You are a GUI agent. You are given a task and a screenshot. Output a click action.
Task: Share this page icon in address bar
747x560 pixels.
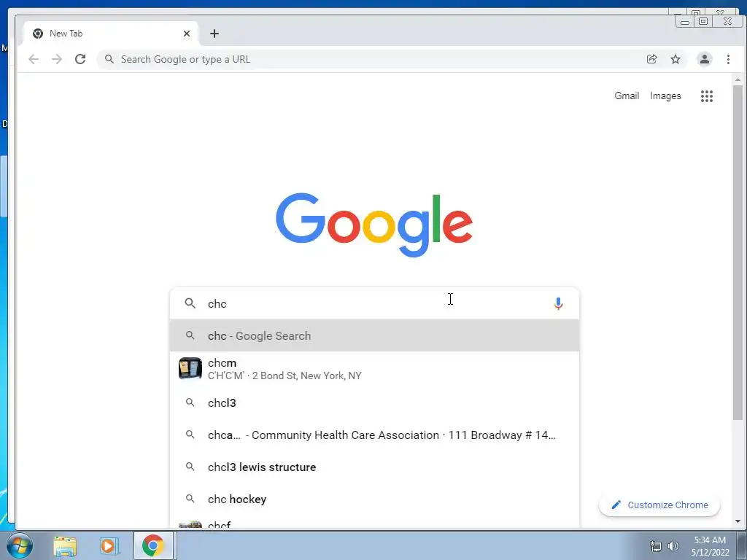[651, 59]
